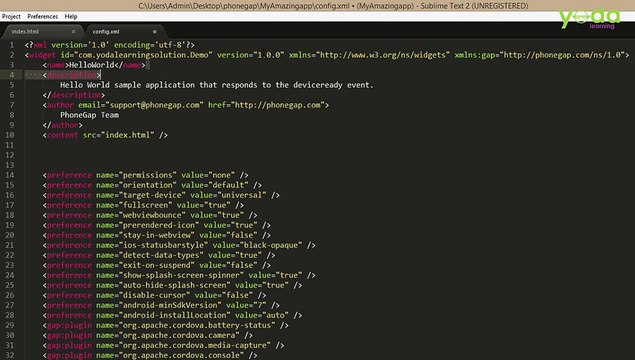635x360 pixels.
Task: Click line number 4 in the gutter
Action: (12, 75)
